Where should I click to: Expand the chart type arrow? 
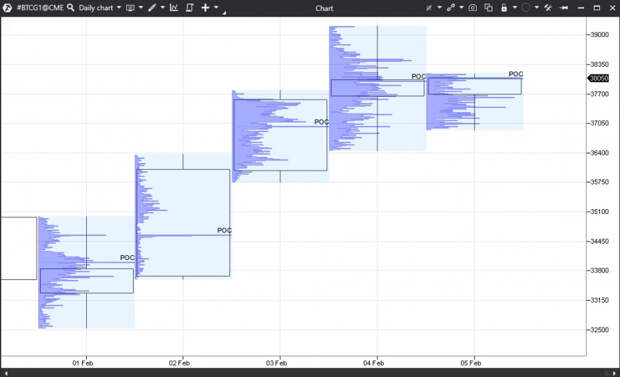pyautogui.click(x=141, y=8)
